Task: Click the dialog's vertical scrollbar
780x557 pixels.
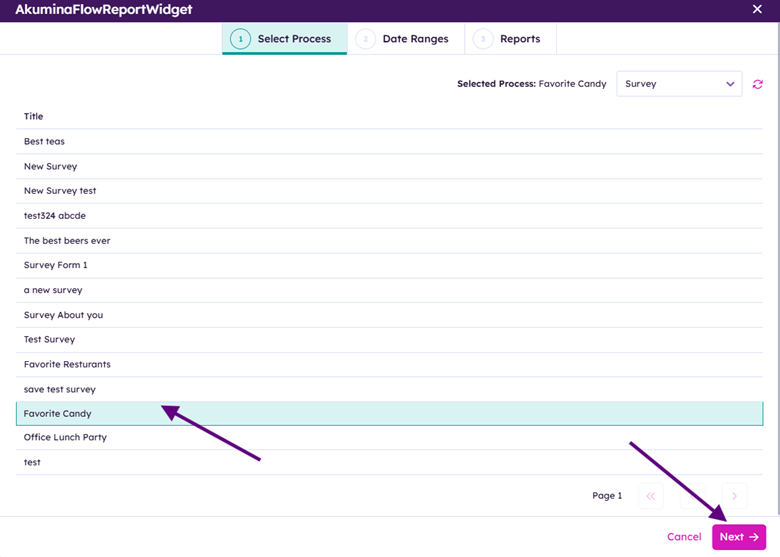Action: pyautogui.click(x=778, y=269)
